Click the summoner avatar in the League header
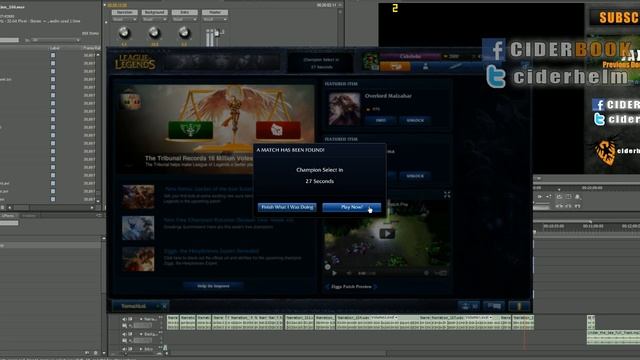The width and height of the screenshot is (640, 360). point(371,61)
